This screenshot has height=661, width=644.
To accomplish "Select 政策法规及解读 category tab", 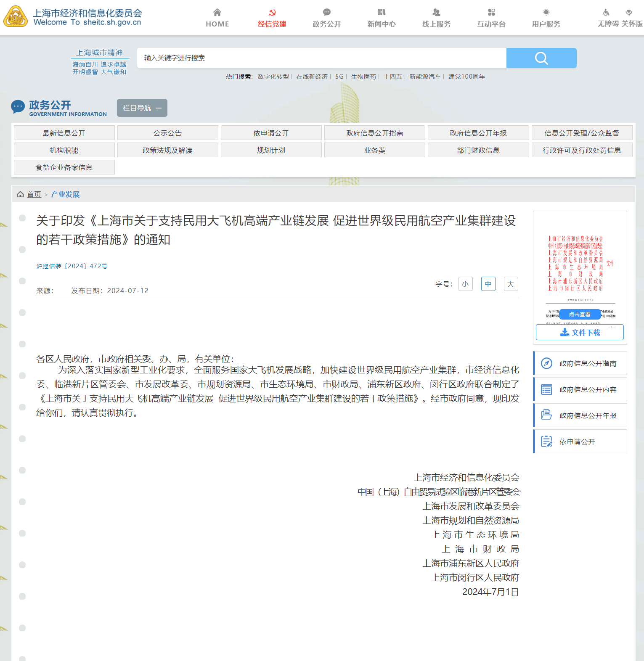I will tap(167, 150).
